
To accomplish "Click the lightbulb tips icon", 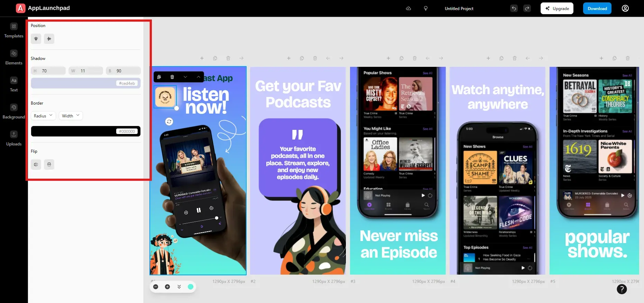I will coord(426,8).
